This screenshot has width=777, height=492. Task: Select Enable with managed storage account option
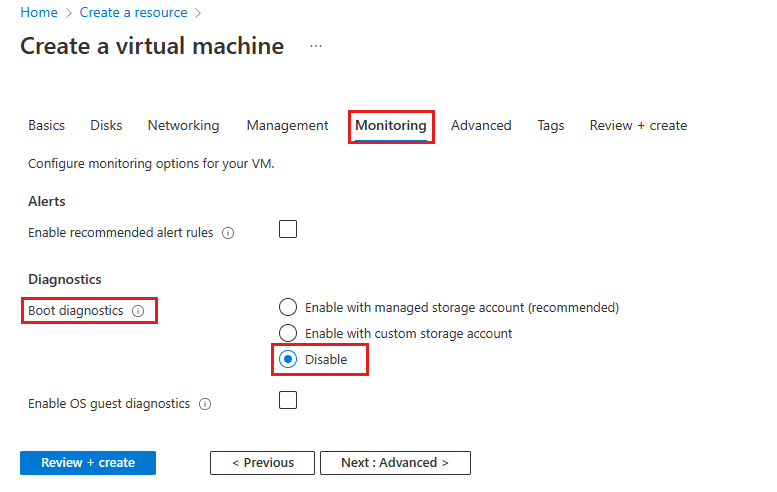click(x=288, y=308)
